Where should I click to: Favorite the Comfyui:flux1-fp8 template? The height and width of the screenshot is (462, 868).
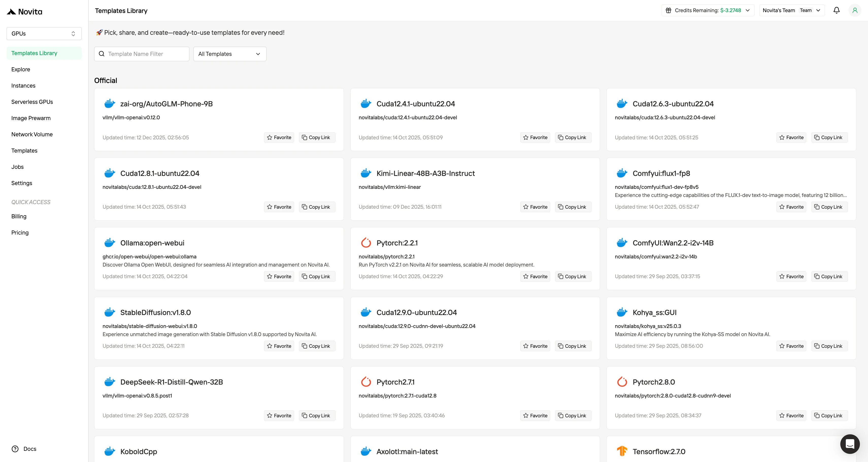tap(791, 207)
